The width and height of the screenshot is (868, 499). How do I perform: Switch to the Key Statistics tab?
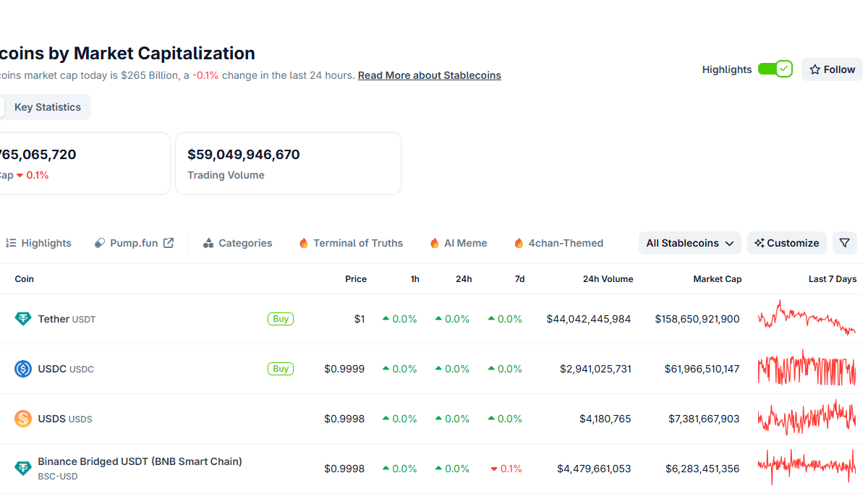tap(48, 107)
